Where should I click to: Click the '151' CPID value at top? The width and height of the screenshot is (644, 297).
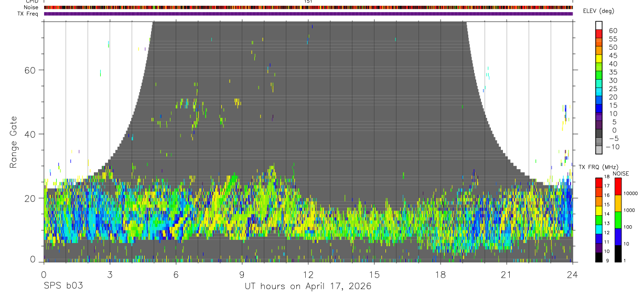tap(308, 2)
